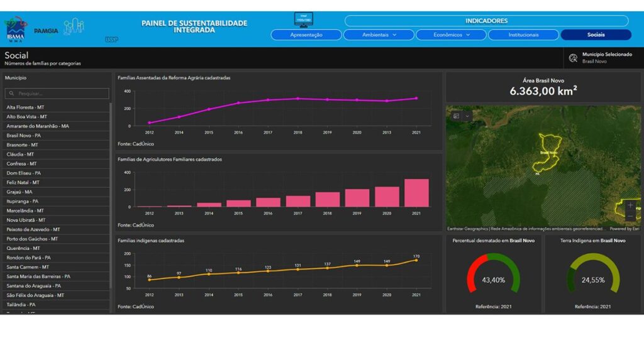Select Confresa - MT municipality
This screenshot has width=644, height=338.
point(56,164)
